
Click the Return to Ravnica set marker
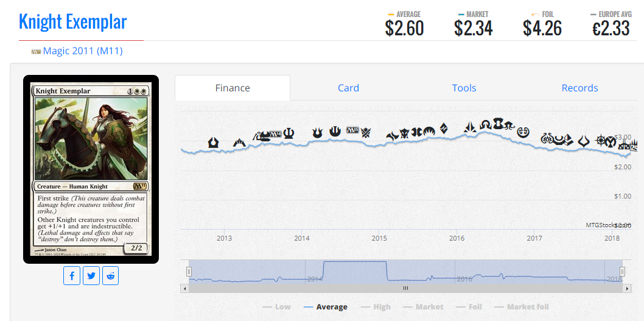pos(213,143)
